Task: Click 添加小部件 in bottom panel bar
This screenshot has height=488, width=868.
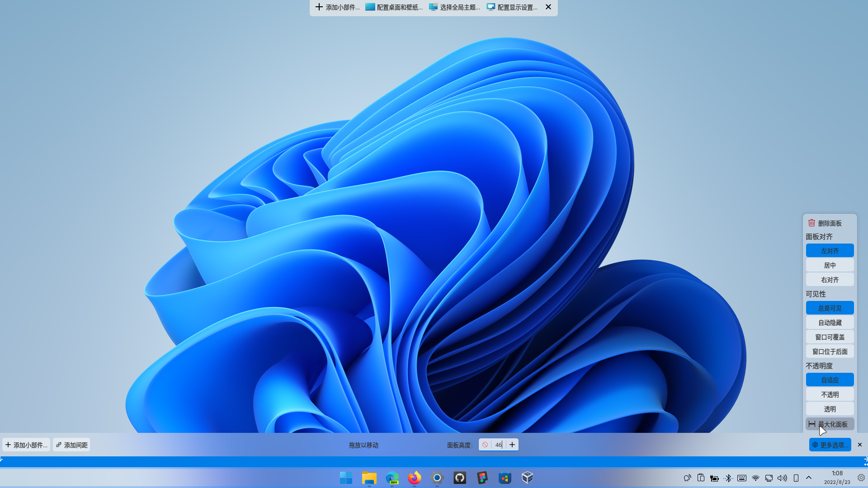Action: coord(26,445)
